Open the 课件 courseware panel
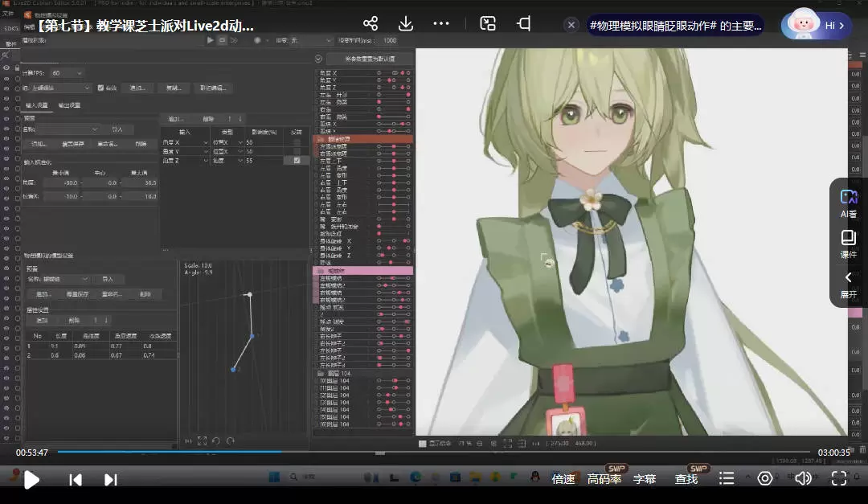This screenshot has width=868, height=504. 848,244
